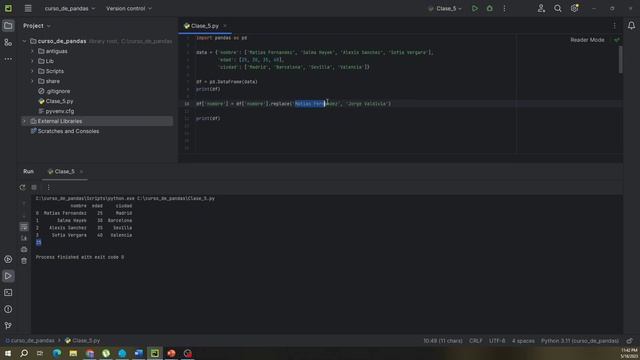Image resolution: width=640 pixels, height=360 pixels.
Task: Stop the running process
Action: tap(34, 187)
